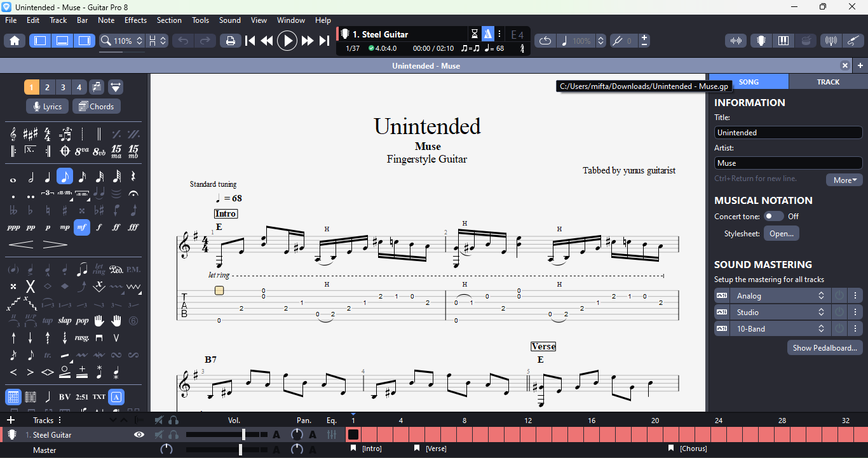
Task: Click the stylesheet Open... button
Action: tap(782, 234)
